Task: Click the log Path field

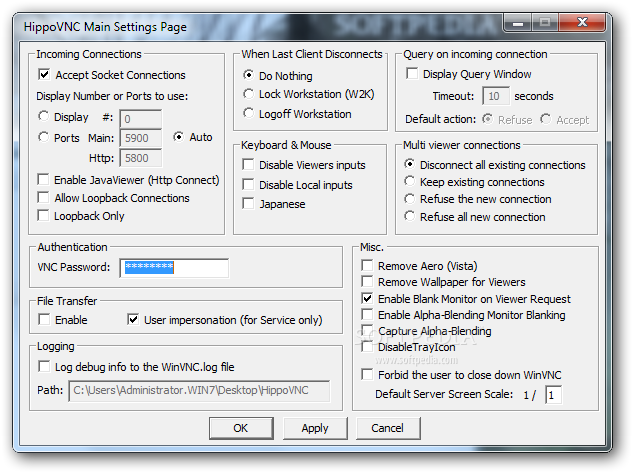Action: [199, 391]
